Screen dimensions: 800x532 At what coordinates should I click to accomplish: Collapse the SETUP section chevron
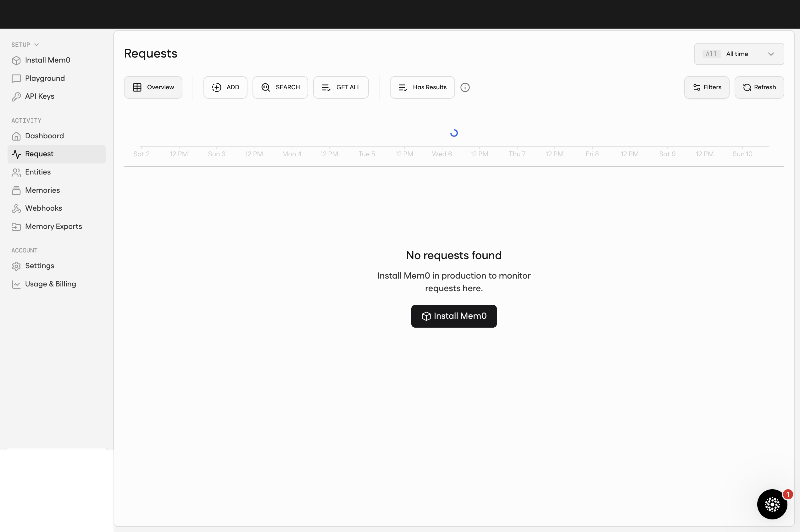(x=36, y=45)
